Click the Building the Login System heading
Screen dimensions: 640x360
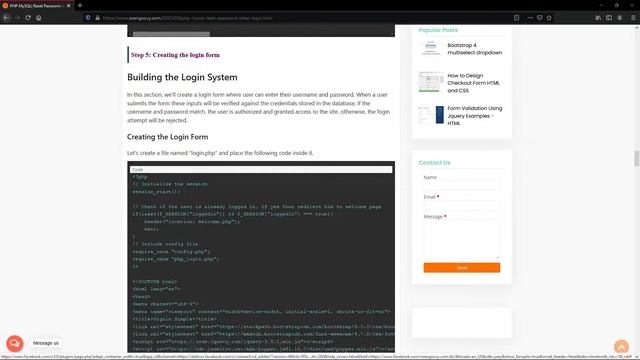pos(182,77)
